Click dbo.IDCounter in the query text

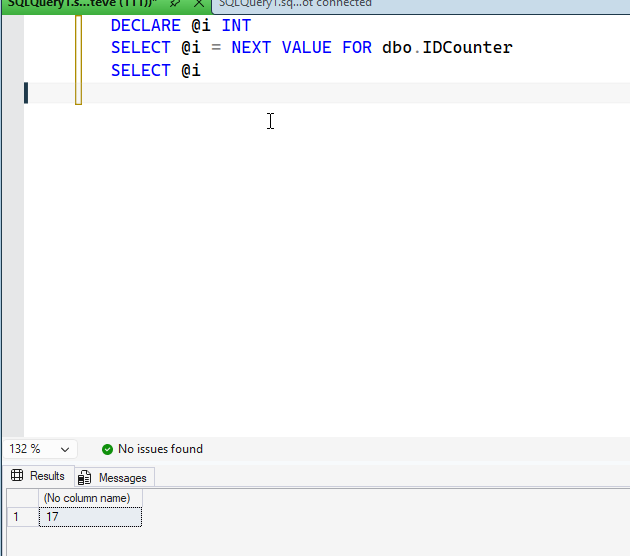click(x=447, y=47)
